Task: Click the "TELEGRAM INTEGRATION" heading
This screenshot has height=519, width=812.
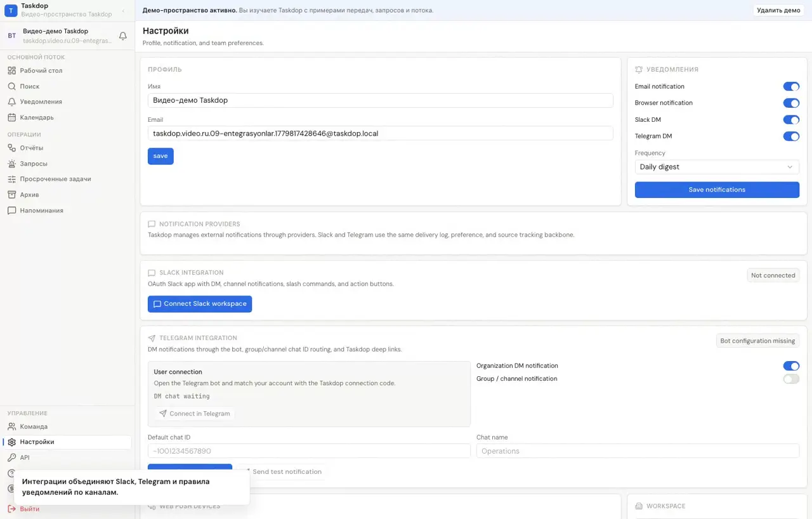Action: point(198,338)
